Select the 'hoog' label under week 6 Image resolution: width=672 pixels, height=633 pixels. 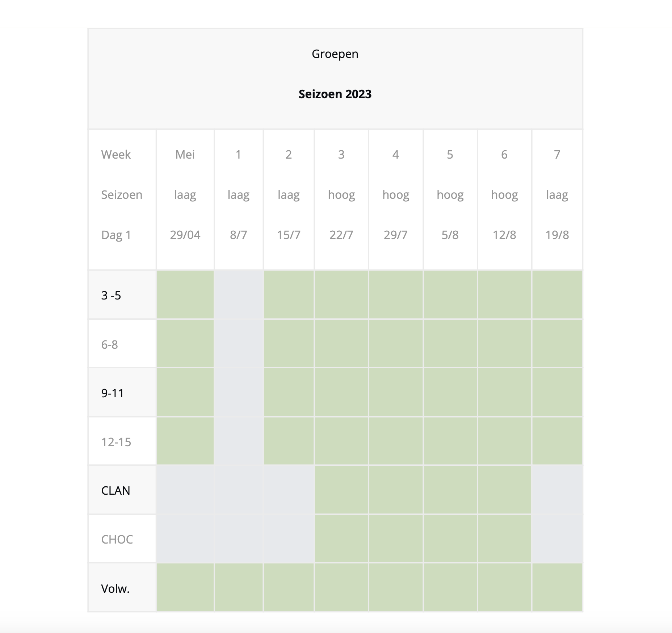coord(504,195)
